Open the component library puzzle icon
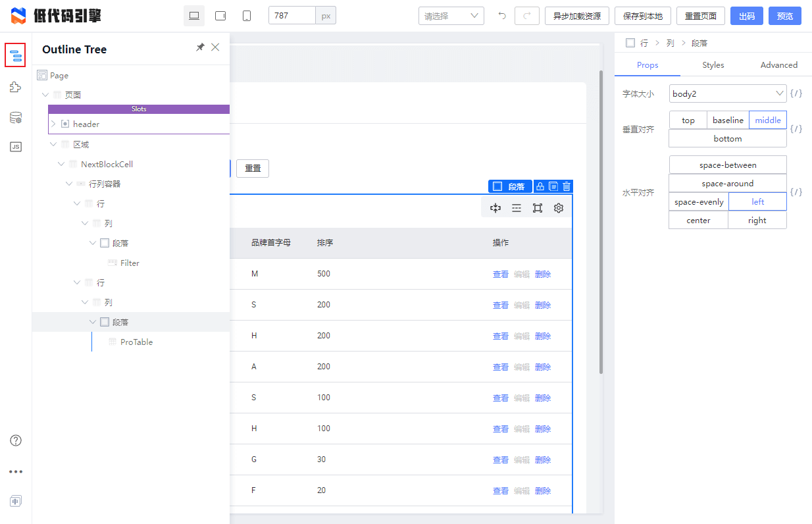 coord(16,87)
